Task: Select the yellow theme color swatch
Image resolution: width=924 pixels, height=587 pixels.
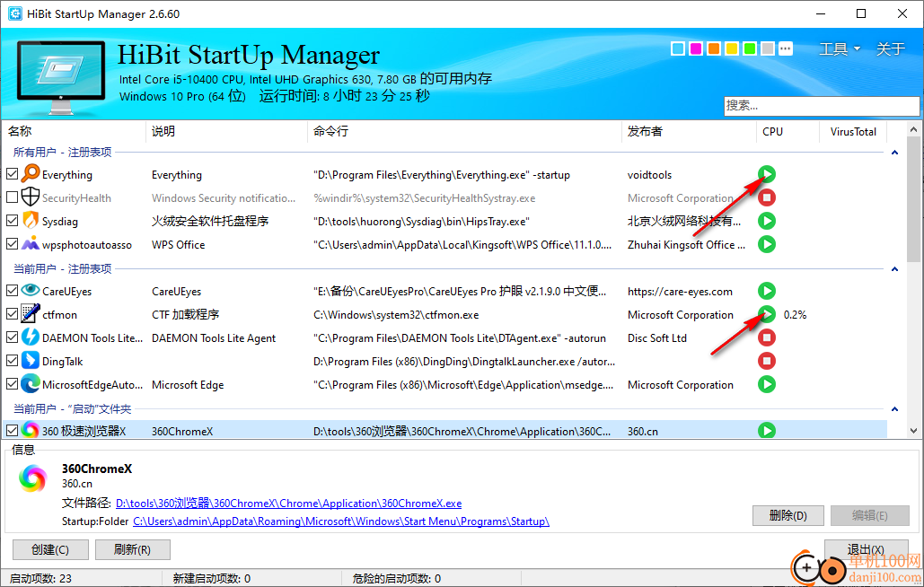Action: [x=732, y=48]
